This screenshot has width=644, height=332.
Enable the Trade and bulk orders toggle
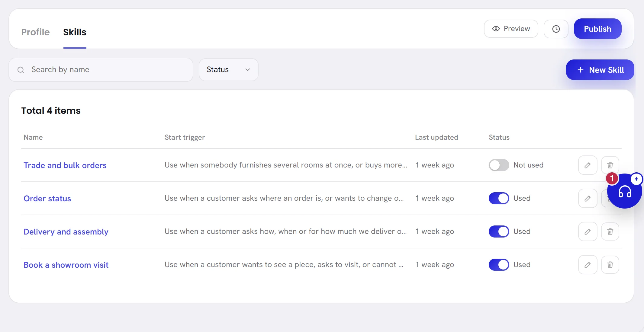point(499,165)
